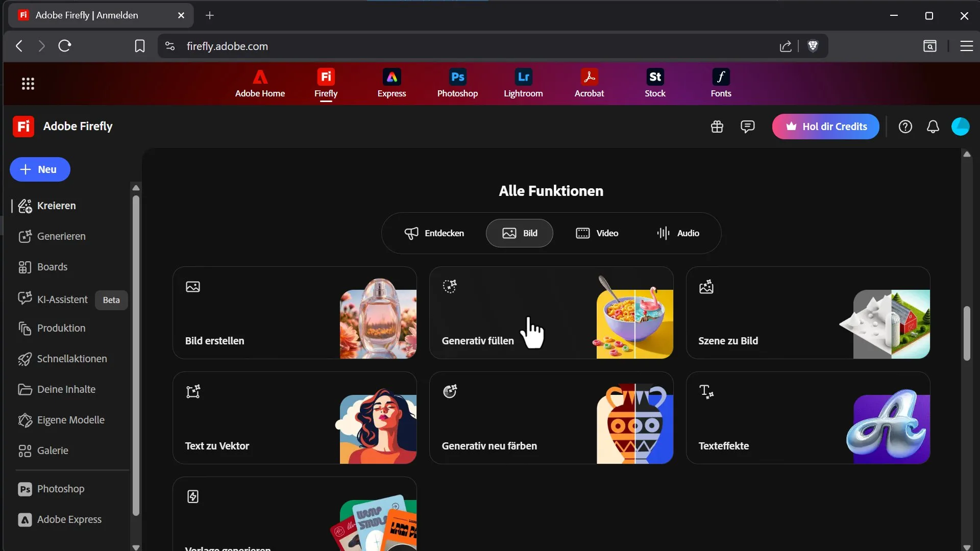Open the gift rewards icon

[x=717, y=127]
